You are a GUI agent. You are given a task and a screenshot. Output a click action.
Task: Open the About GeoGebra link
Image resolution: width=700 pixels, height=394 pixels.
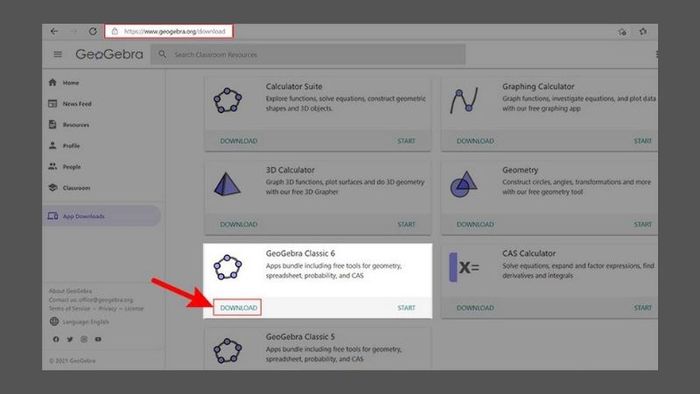(70, 291)
